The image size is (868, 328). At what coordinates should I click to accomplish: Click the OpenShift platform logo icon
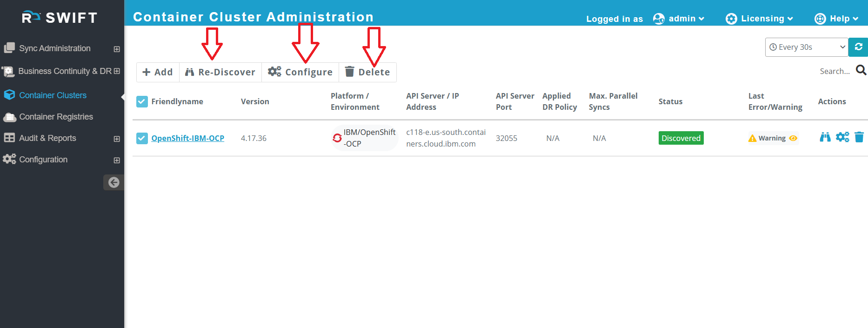pos(337,138)
